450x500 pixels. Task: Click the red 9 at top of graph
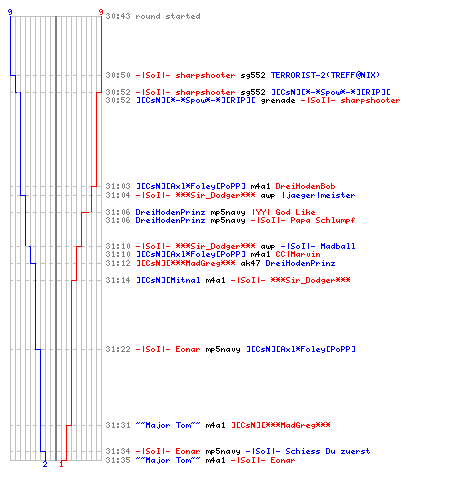tap(101, 12)
